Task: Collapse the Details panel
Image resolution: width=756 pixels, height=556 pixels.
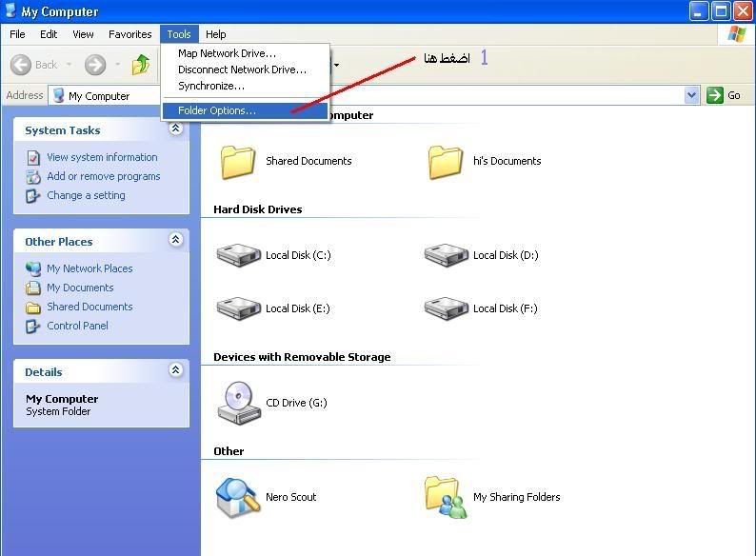Action: (175, 369)
